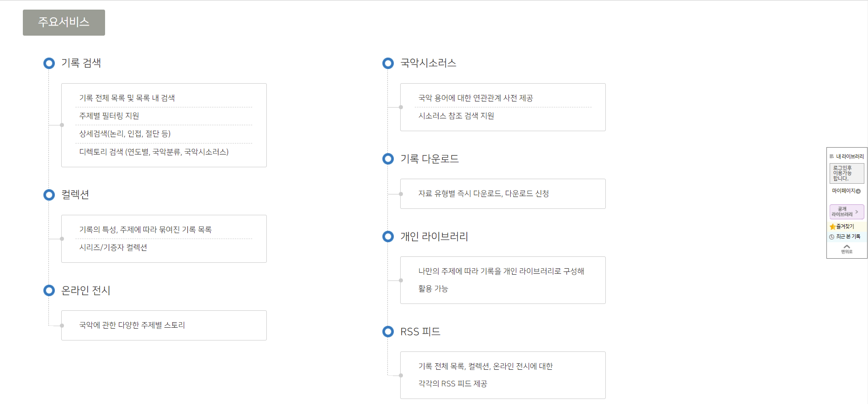Click the blue circle bullet beside RSS 피드
This screenshot has width=868, height=404.
click(x=388, y=331)
